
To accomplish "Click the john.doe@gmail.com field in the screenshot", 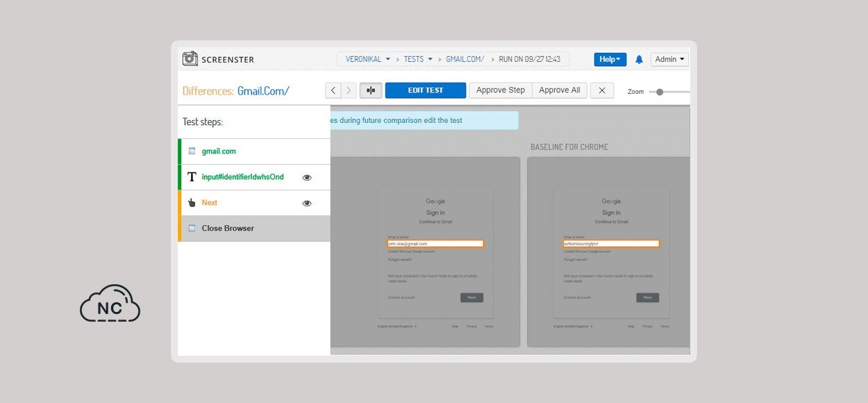I will 435,244.
